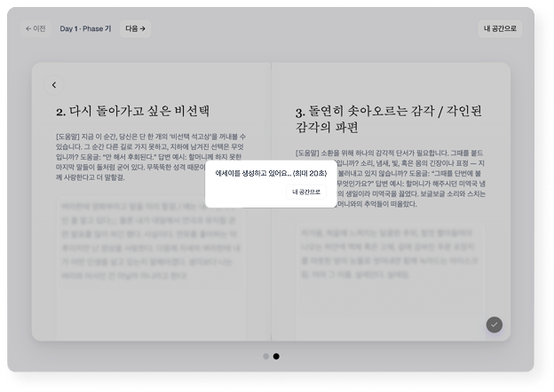Click heading '2. 다시 돌아가고 싶은 비선택'
This screenshot has width=554, height=392.
click(132, 112)
